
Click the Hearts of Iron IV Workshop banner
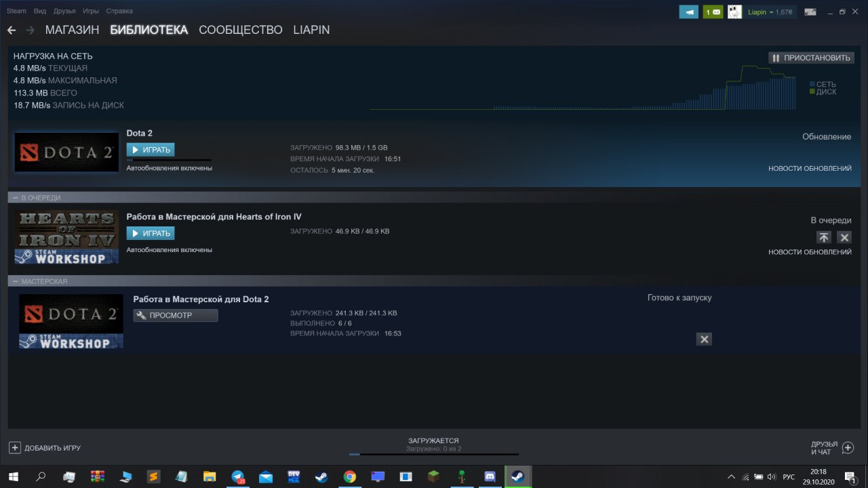click(x=66, y=237)
